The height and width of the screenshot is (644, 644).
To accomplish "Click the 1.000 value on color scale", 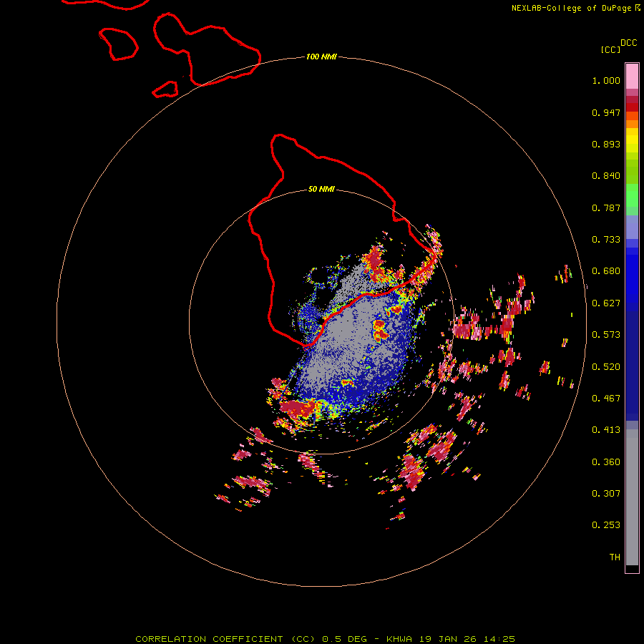I will (x=606, y=80).
